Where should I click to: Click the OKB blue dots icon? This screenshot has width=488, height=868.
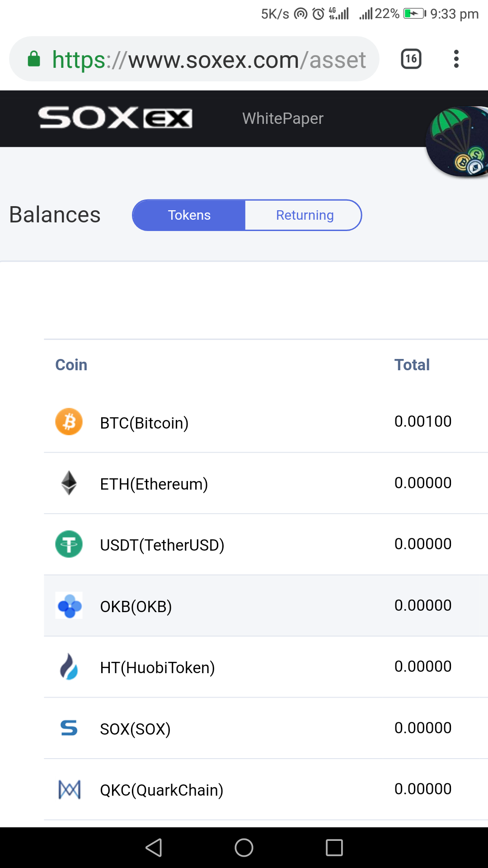69,605
